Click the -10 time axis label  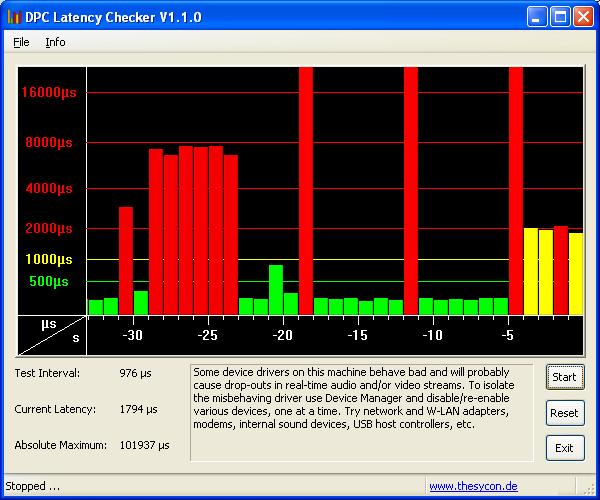(x=432, y=335)
